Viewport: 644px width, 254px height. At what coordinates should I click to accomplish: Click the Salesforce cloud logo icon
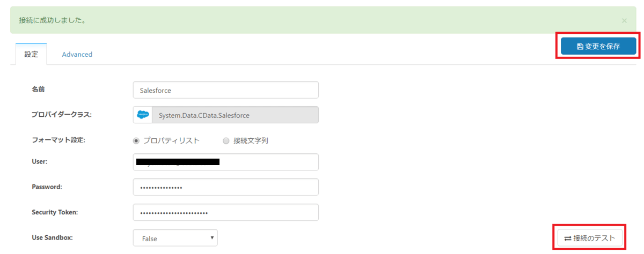click(143, 115)
